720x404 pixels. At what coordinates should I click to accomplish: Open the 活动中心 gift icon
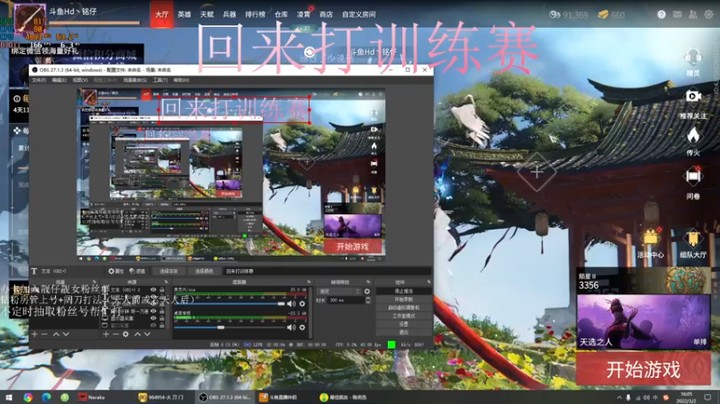coord(650,237)
